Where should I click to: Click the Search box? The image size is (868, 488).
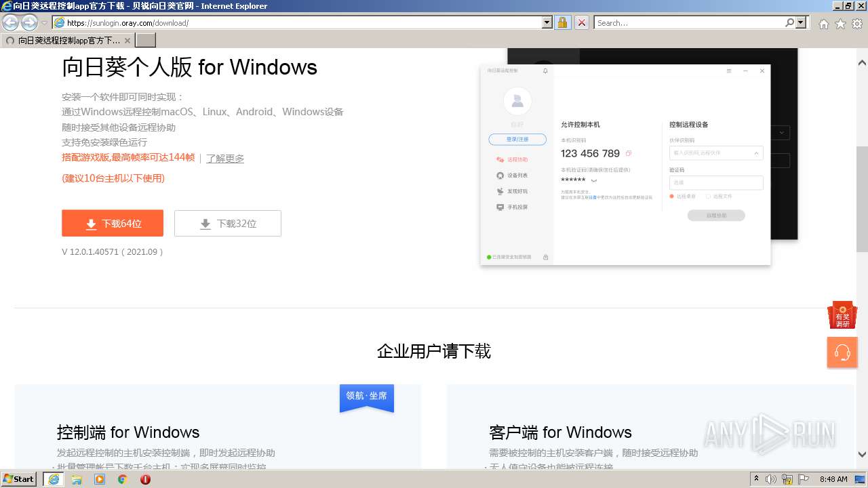(689, 23)
